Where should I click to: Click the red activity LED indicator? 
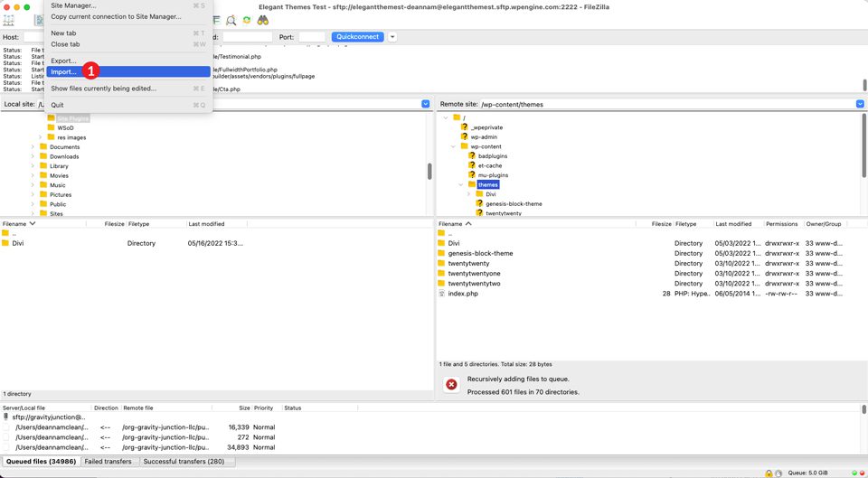click(861, 473)
